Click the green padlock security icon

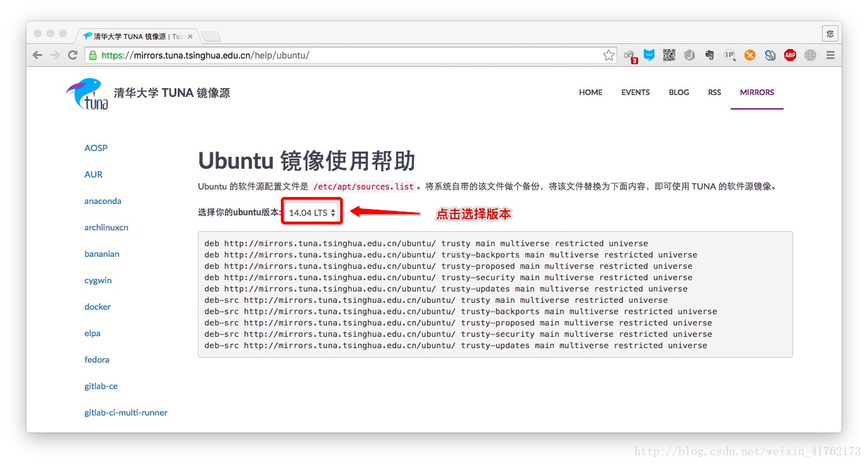[93, 55]
